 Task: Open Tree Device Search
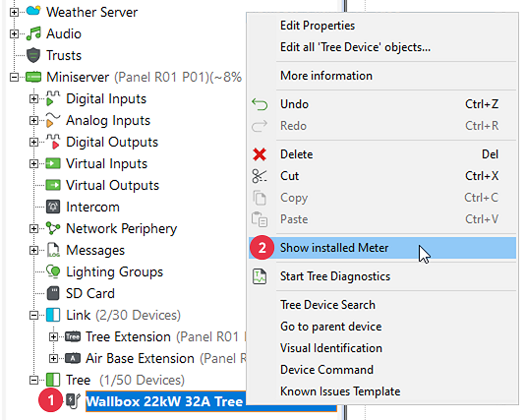[327, 305]
